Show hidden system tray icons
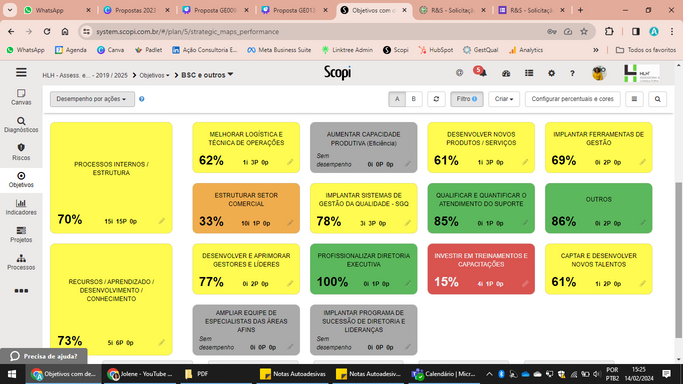The image size is (683, 384). coord(489,374)
